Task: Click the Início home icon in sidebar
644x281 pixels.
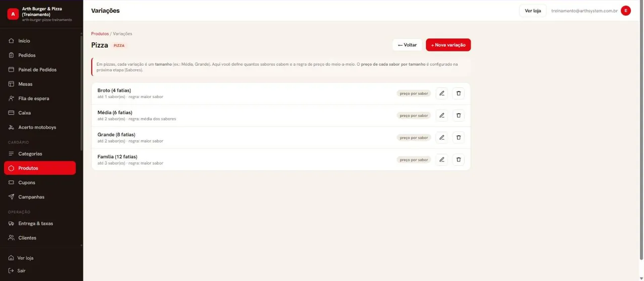Action: click(x=11, y=41)
